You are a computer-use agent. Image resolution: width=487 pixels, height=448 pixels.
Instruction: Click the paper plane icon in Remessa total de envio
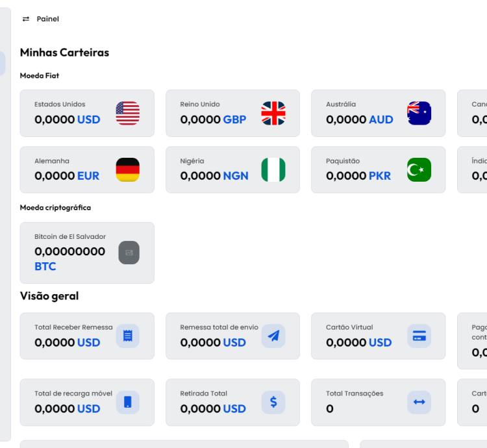tap(273, 336)
